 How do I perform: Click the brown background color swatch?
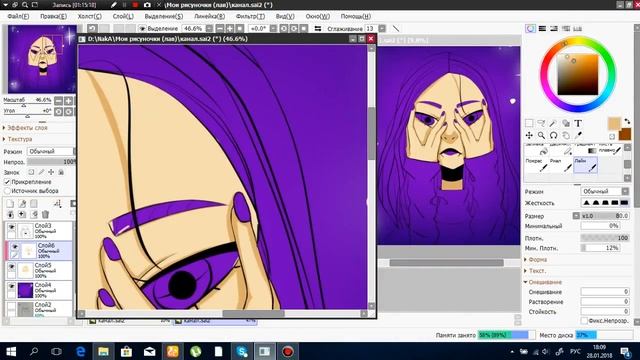[x=625, y=134]
